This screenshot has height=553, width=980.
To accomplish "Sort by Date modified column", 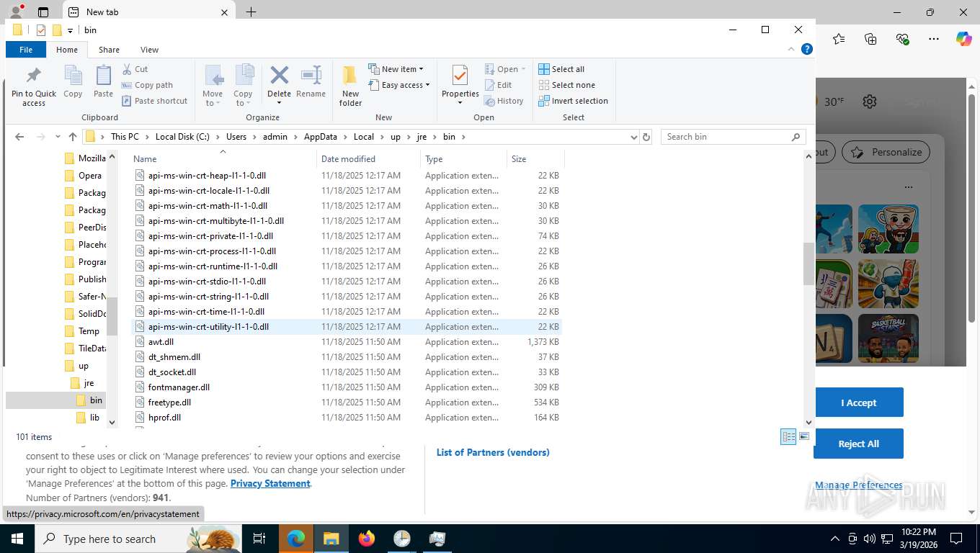I will click(x=368, y=159).
